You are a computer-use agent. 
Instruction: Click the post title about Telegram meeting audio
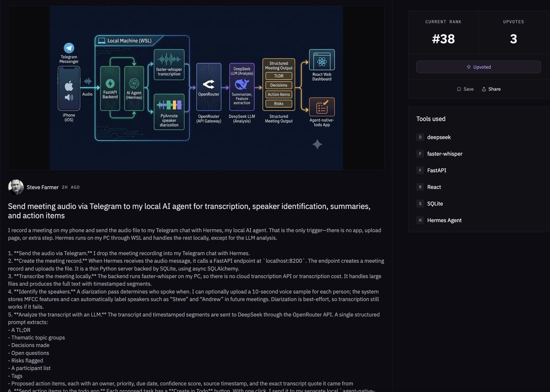(189, 211)
